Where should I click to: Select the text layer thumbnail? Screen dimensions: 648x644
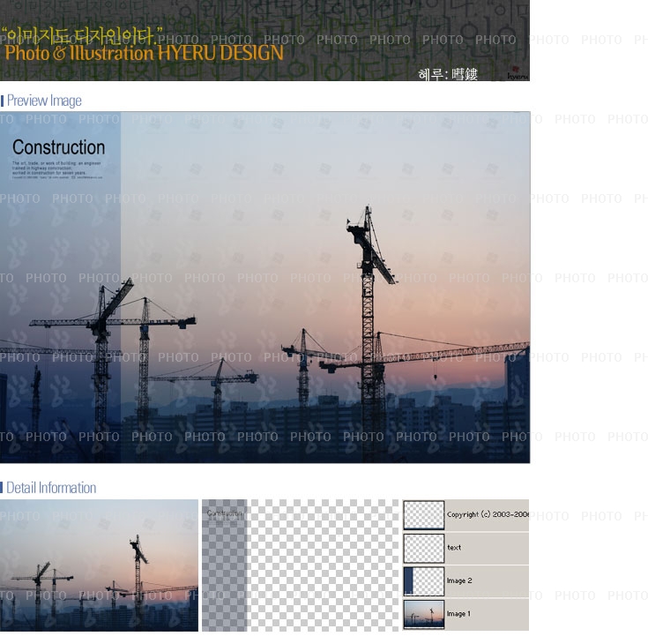pyautogui.click(x=423, y=548)
